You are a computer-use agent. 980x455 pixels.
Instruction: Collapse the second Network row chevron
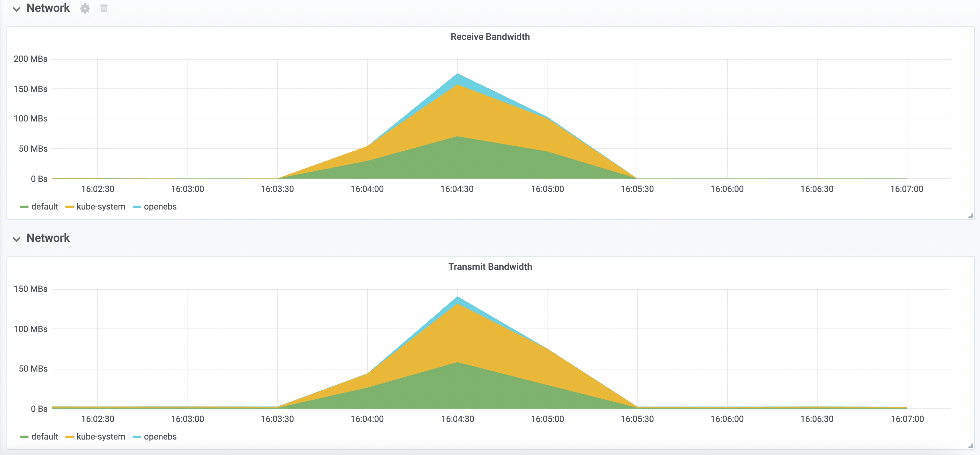pos(17,239)
